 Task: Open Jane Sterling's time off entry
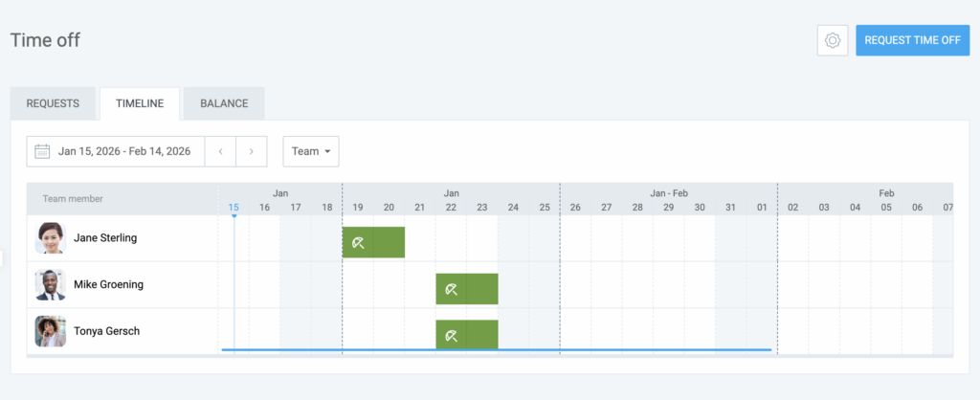[x=373, y=243]
